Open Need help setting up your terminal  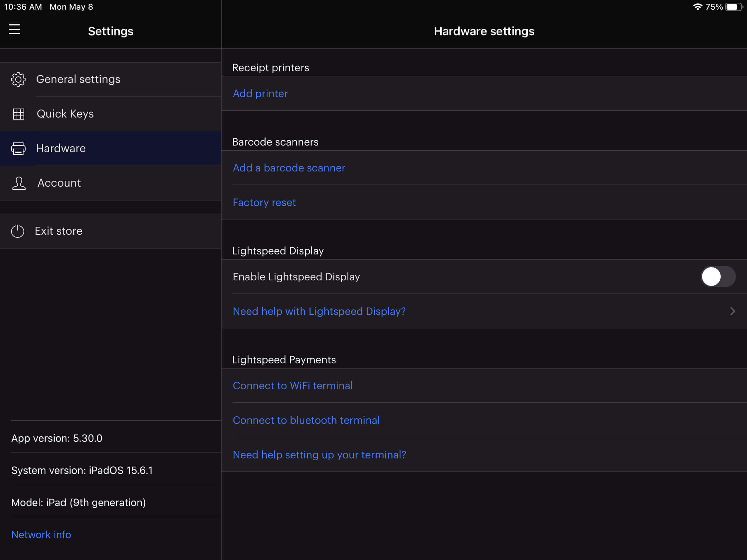319,455
